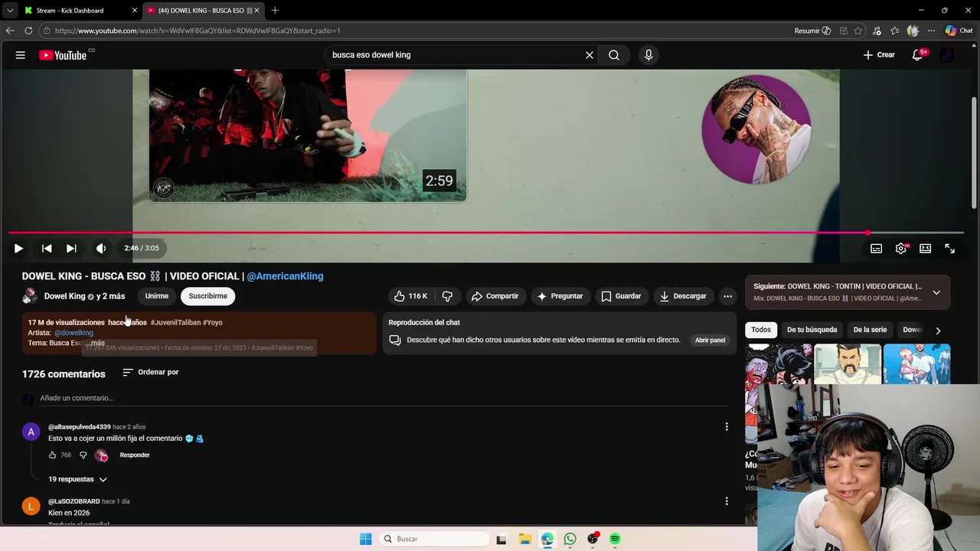Open Ordenar por sort menu

(x=150, y=372)
